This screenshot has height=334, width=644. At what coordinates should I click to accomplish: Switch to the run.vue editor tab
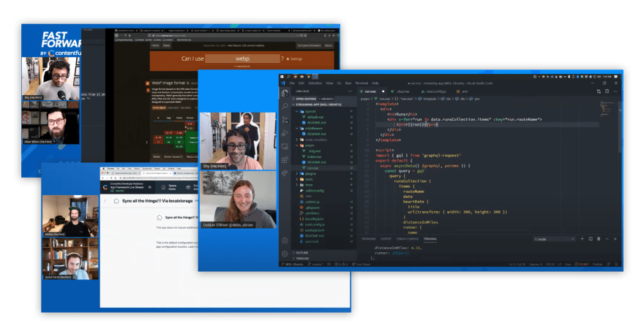(x=372, y=91)
